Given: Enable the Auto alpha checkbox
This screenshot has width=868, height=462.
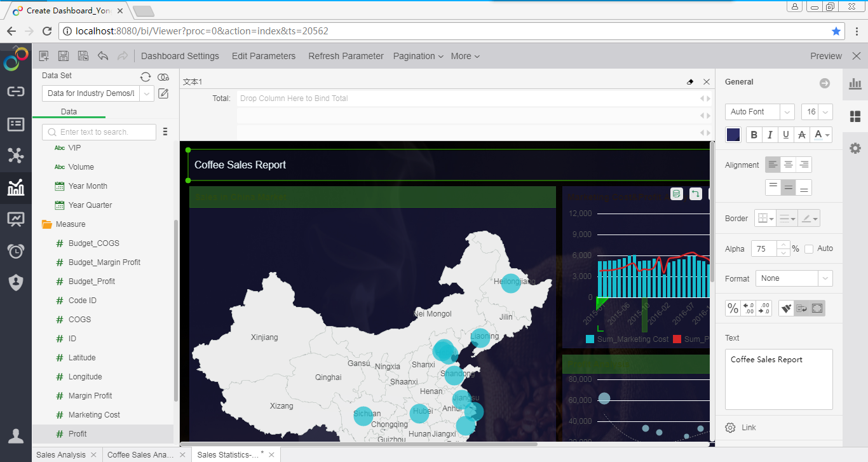Looking at the screenshot, I should pyautogui.click(x=809, y=249).
